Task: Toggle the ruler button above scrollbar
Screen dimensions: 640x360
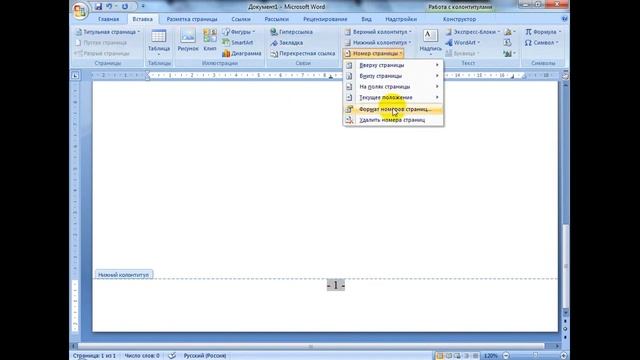Action: click(x=565, y=76)
